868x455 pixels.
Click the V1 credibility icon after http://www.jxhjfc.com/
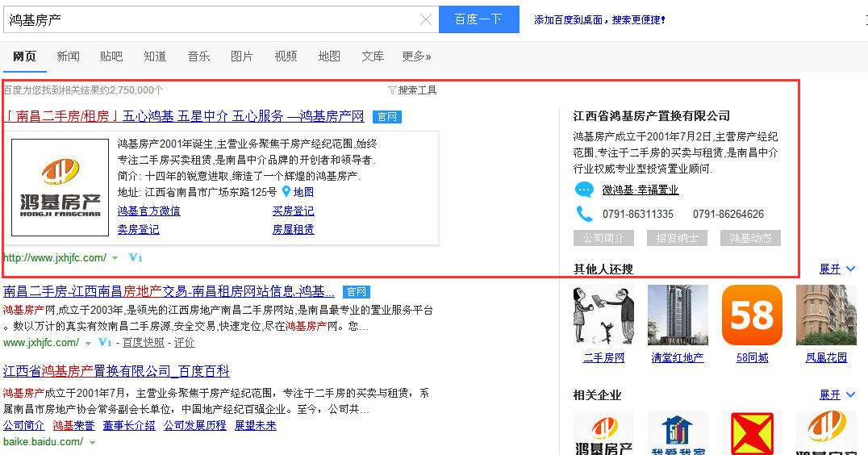(135, 258)
